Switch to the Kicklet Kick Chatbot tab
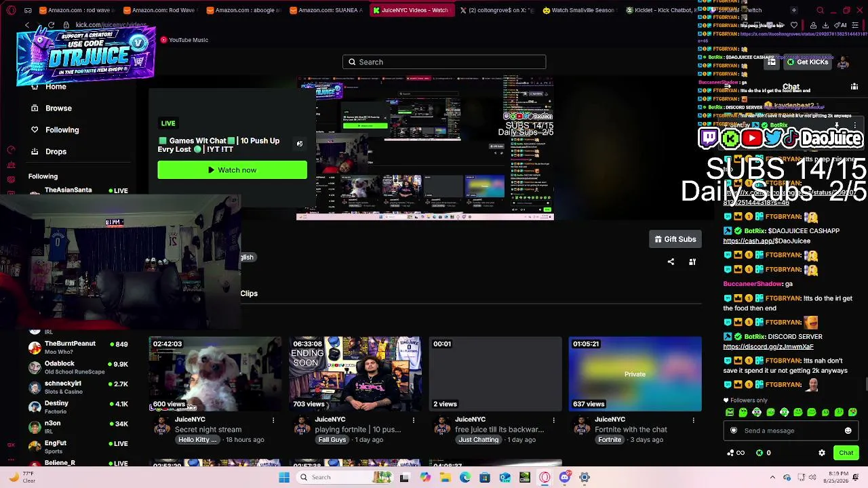The height and width of the screenshot is (488, 868). pos(661,10)
